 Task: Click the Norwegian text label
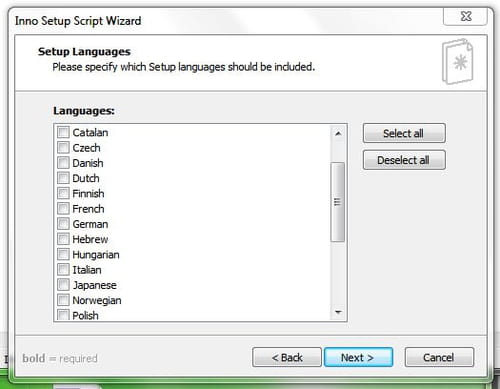97,300
